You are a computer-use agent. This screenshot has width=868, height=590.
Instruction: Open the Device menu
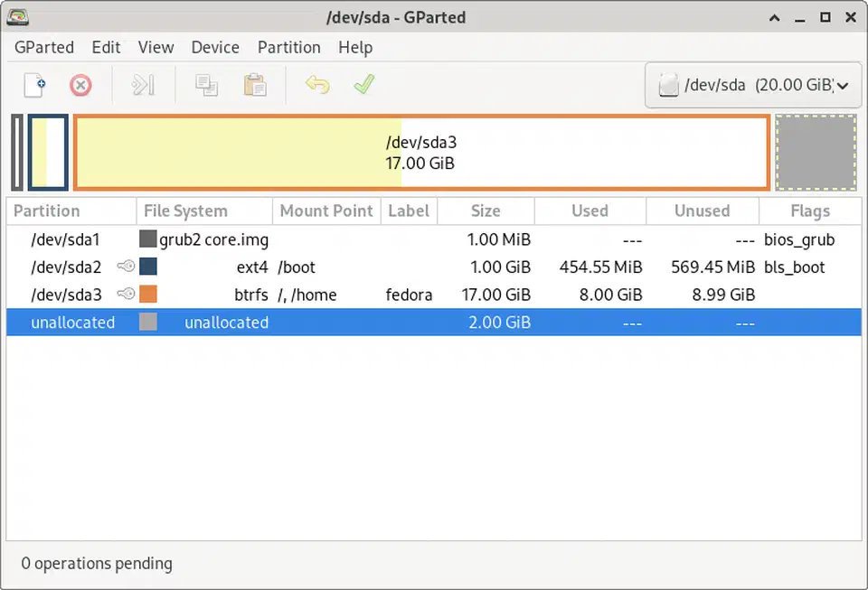(214, 47)
